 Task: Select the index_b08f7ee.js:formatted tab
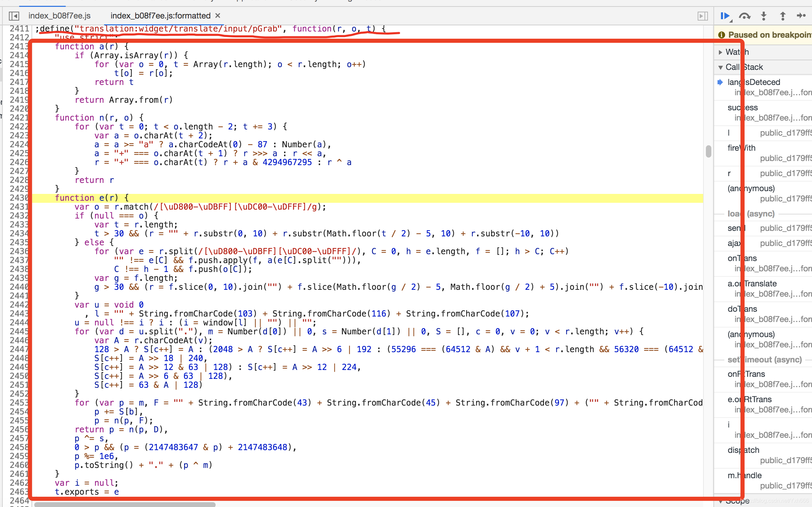click(160, 16)
